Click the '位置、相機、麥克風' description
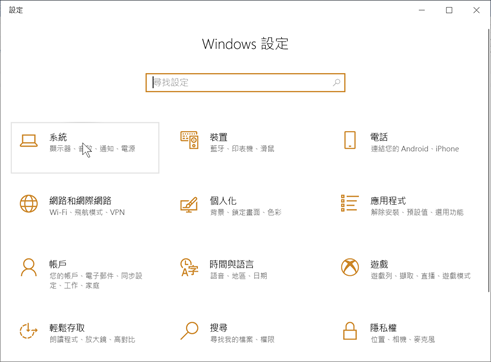Viewport: 491px width, 362px height. 403,340
